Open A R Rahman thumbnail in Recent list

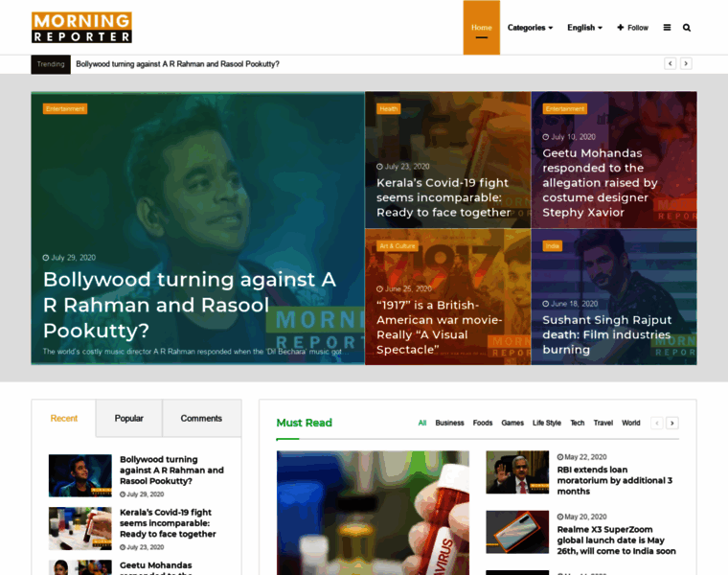point(80,475)
